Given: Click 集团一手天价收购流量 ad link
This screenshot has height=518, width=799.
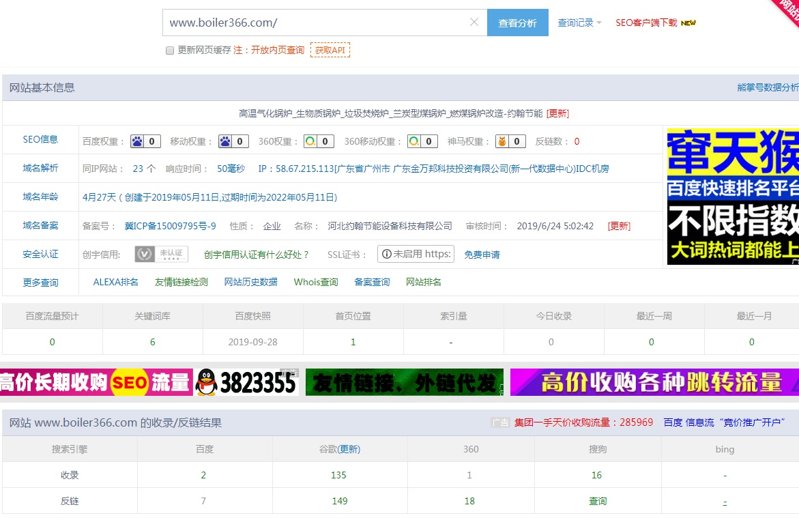Looking at the screenshot, I should pos(583,422).
